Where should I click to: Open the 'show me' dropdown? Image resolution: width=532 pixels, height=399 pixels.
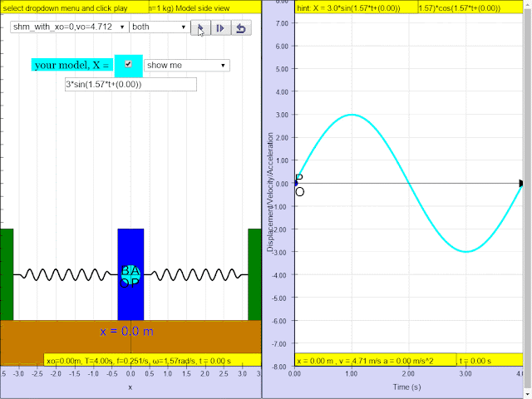pyautogui.click(x=187, y=65)
